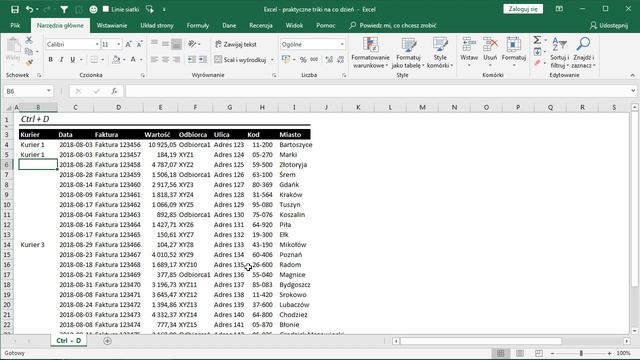Switch to the Układ strony tab
The width and height of the screenshot is (640, 360).
[157, 25]
